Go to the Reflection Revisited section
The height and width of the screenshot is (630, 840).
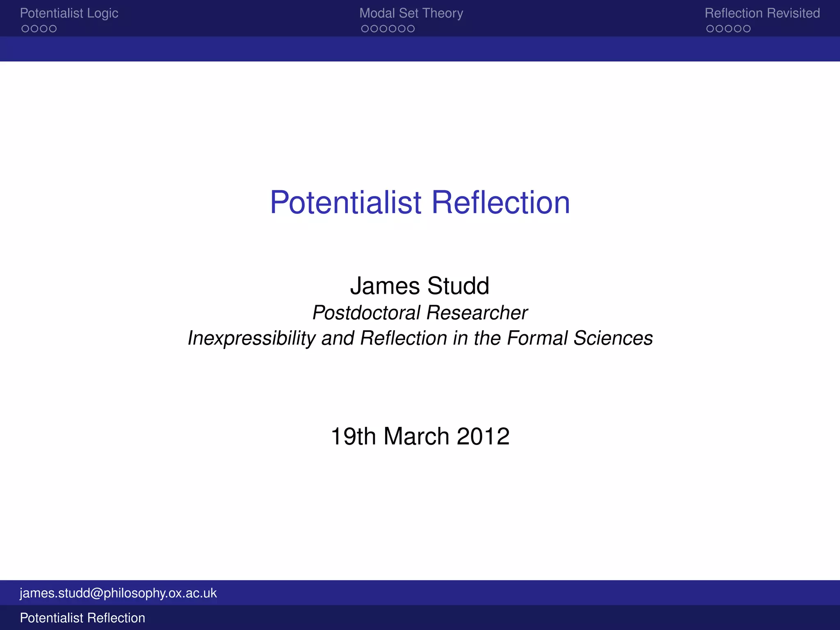[762, 13]
